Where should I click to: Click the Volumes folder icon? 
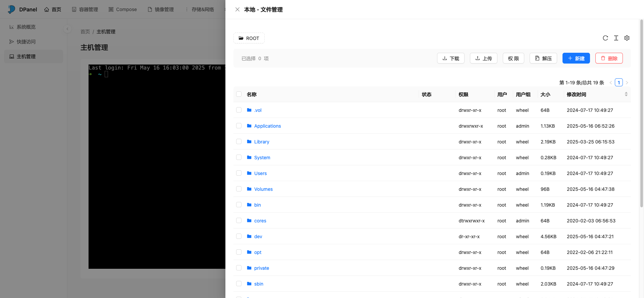pos(249,189)
